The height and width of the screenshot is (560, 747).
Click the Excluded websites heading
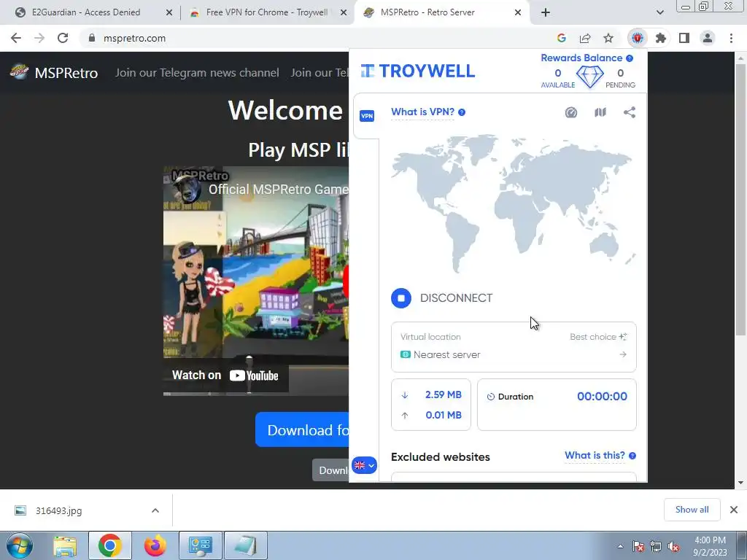tap(440, 457)
